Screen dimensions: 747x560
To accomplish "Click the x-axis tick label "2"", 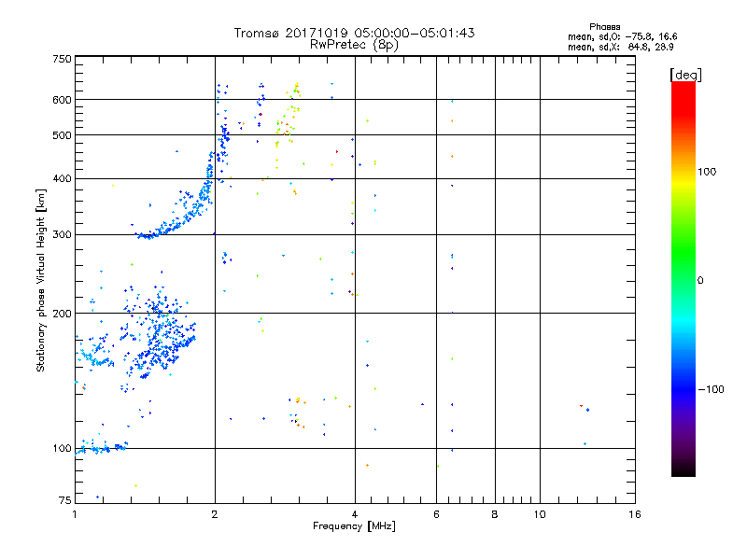I will 215,514.
